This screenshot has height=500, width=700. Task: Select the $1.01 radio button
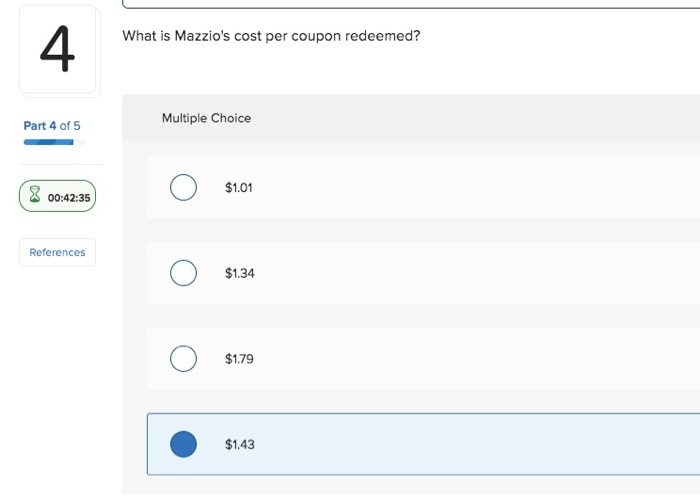tap(183, 187)
